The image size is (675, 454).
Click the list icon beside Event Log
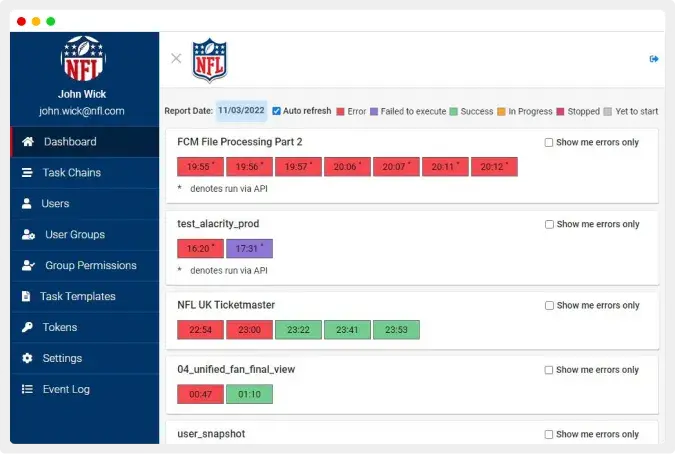[27, 389]
